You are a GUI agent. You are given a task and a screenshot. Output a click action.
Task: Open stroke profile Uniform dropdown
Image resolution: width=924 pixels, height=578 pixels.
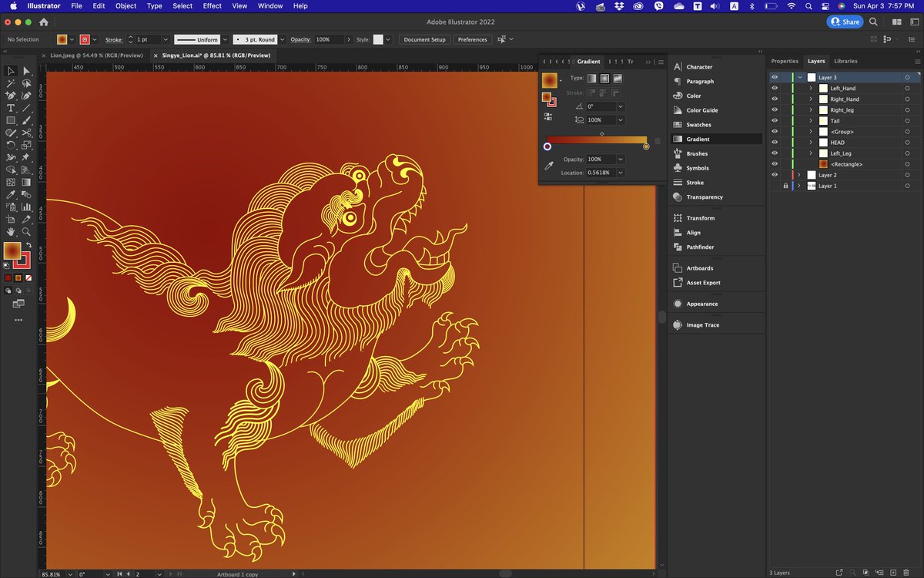pyautogui.click(x=225, y=39)
